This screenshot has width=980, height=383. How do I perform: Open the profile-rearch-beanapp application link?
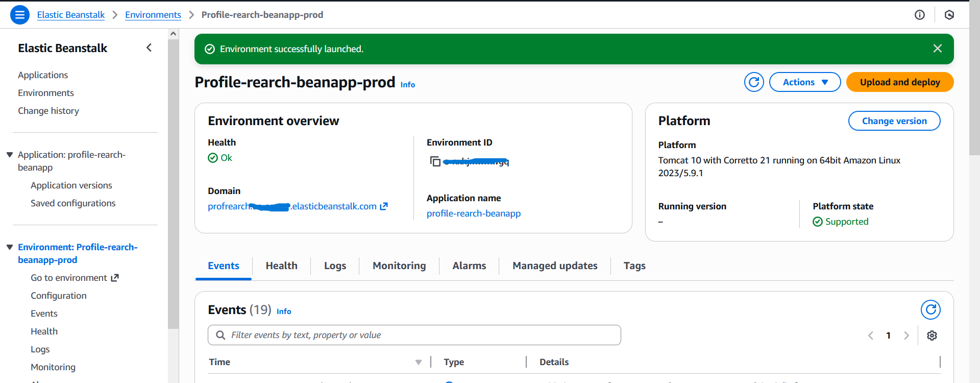(x=474, y=213)
